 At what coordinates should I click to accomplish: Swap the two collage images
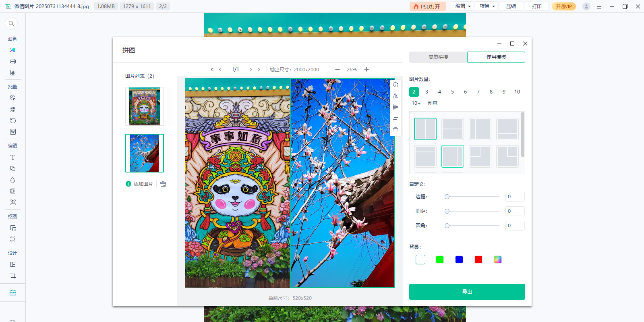tap(396, 118)
